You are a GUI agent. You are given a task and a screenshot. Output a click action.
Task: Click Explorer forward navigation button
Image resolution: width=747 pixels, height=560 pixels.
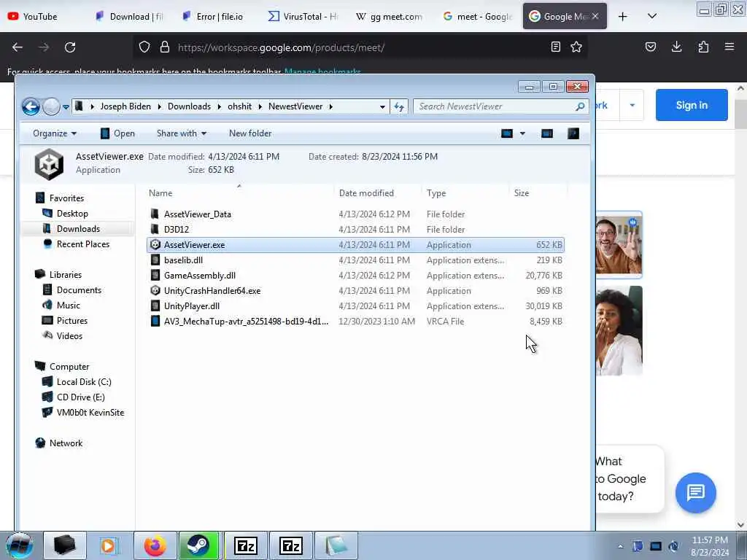pyautogui.click(x=52, y=106)
